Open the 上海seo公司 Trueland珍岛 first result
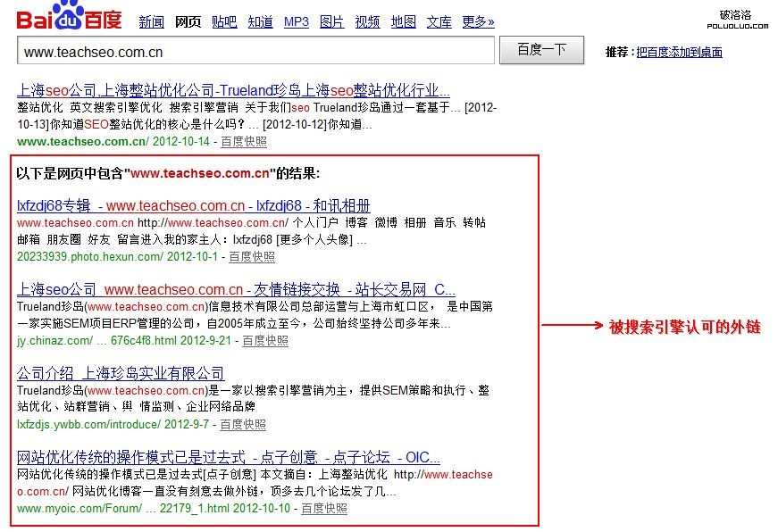The height and width of the screenshot is (532, 778). 233,90
